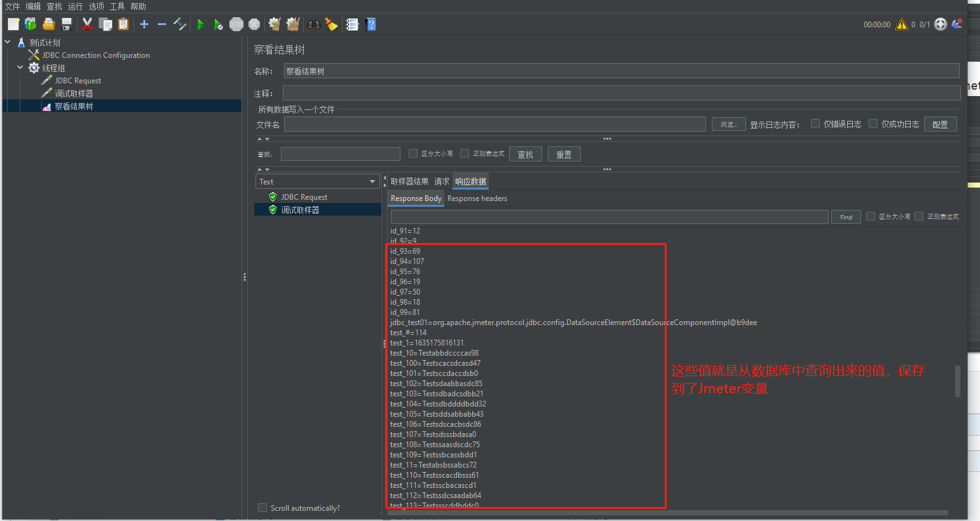The height and width of the screenshot is (521, 980).
Task: Clear all results with double broom icon
Action: (x=292, y=24)
